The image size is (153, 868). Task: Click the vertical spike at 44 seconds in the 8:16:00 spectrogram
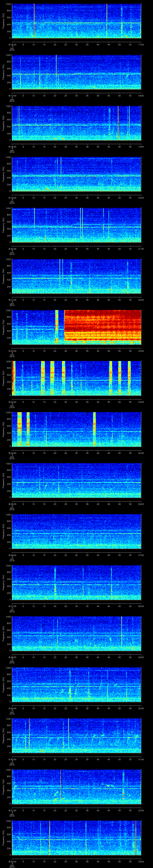pyautogui.click(x=107, y=20)
